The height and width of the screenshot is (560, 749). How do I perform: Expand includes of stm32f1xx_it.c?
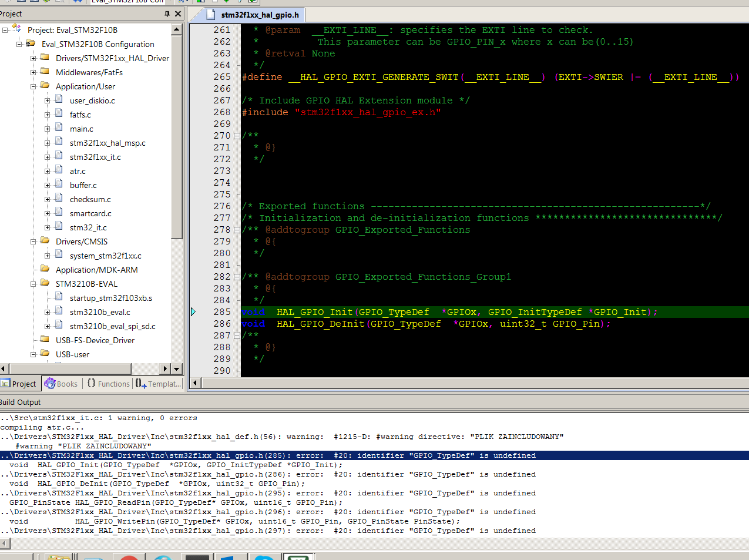coord(47,157)
